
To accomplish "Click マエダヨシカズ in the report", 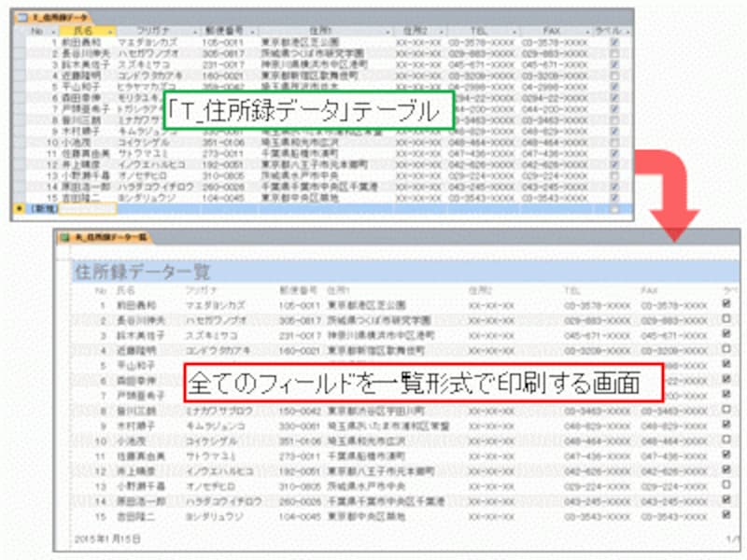I will click(x=216, y=305).
